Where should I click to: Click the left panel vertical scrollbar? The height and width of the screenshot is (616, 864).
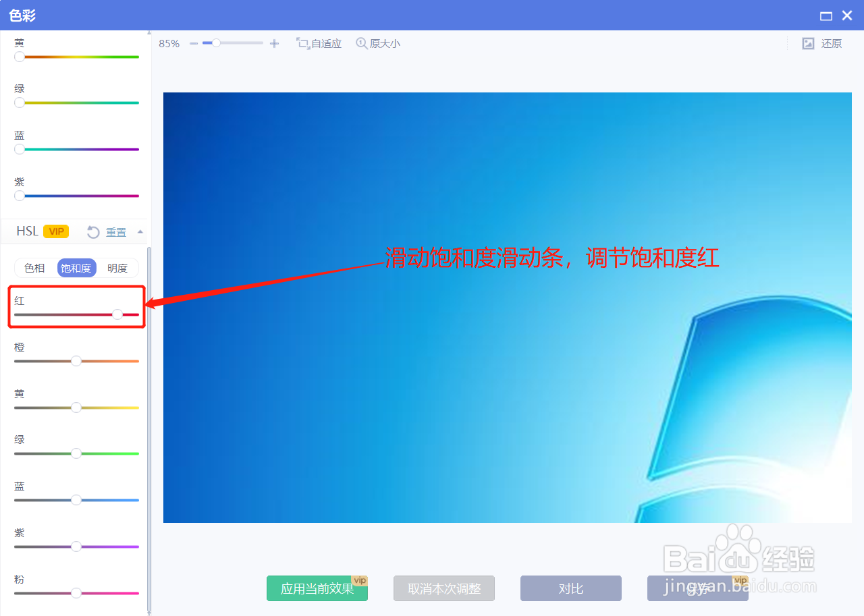coord(149,428)
